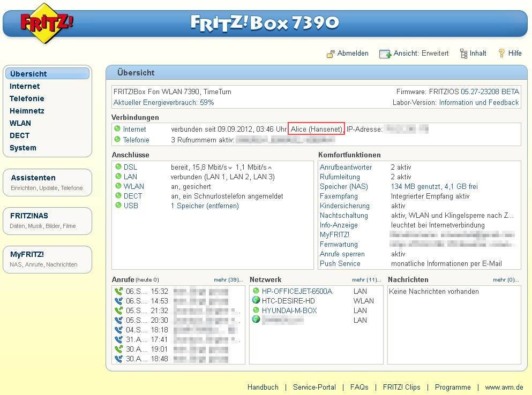532x395 pixels.
Task: Show more calls via mehr (39)
Action: (x=228, y=280)
